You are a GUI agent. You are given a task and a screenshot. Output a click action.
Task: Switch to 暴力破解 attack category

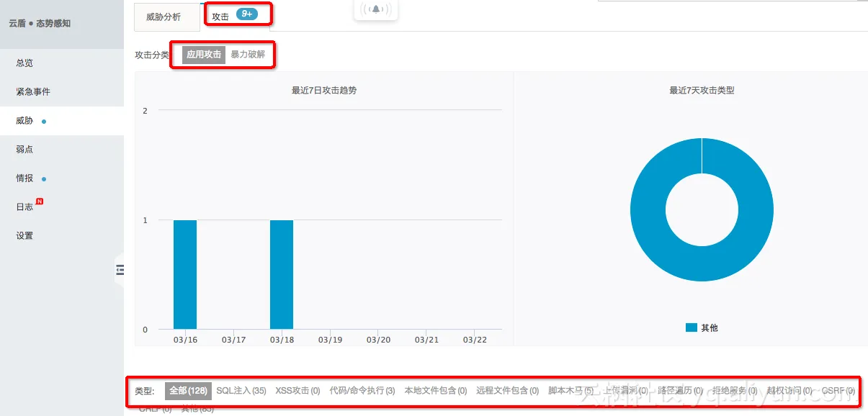click(248, 55)
